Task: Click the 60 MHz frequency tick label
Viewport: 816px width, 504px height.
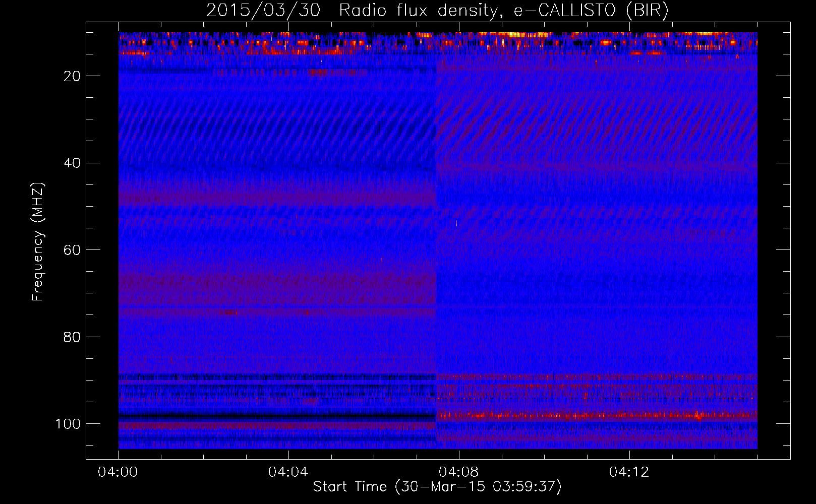Action: pyautogui.click(x=73, y=250)
